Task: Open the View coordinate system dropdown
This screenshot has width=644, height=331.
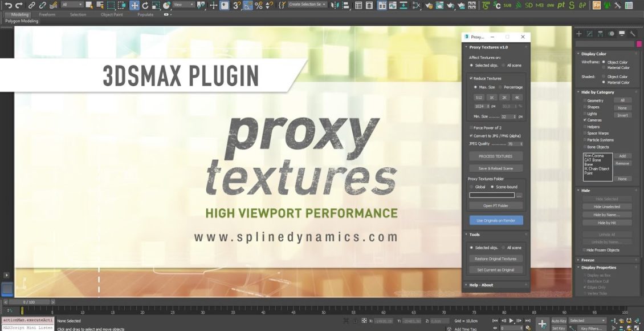Action: point(184,5)
